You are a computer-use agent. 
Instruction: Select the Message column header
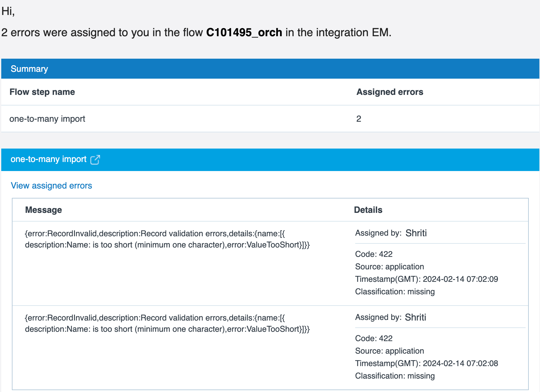(43, 210)
